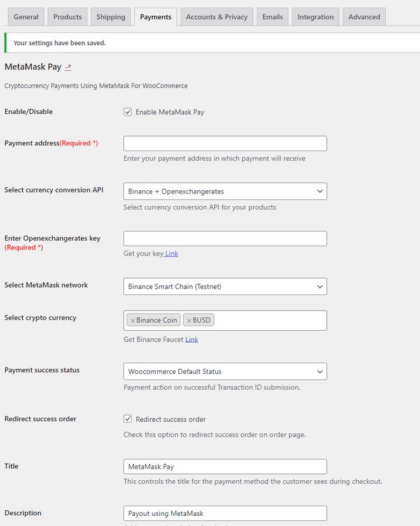The image size is (420, 526).
Task: Open the Select currency conversion API dropdown
Action: [x=225, y=191]
